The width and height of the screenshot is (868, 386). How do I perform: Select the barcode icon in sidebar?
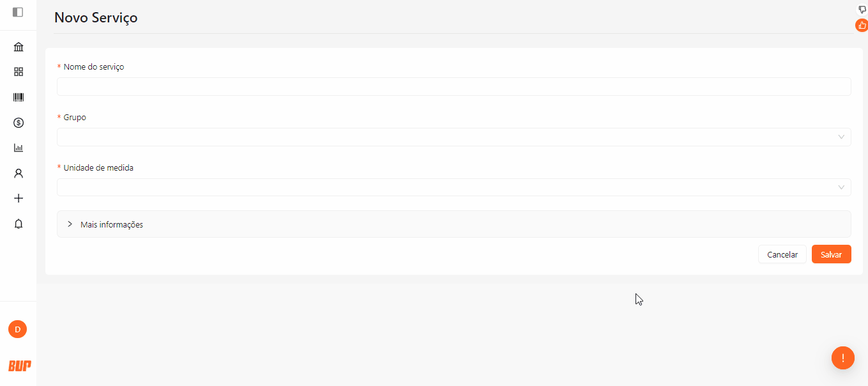point(19,97)
